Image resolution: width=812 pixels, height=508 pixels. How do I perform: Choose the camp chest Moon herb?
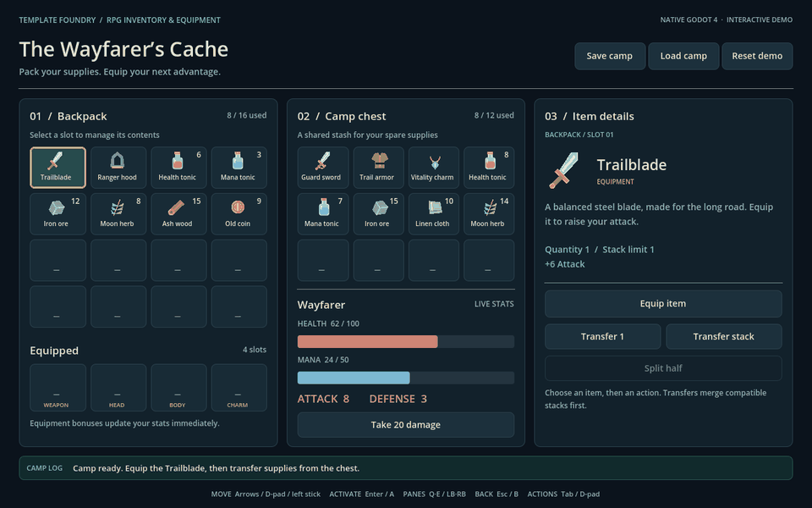click(x=489, y=214)
